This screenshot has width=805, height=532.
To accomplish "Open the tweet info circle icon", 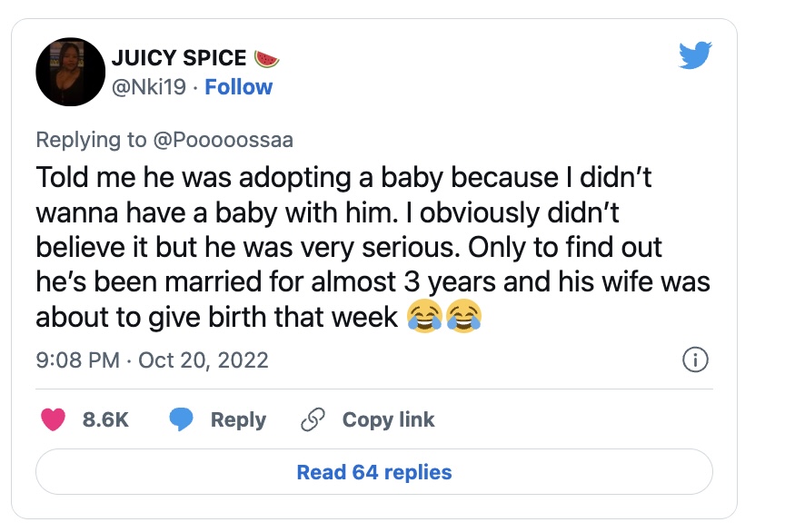I will tap(694, 360).
